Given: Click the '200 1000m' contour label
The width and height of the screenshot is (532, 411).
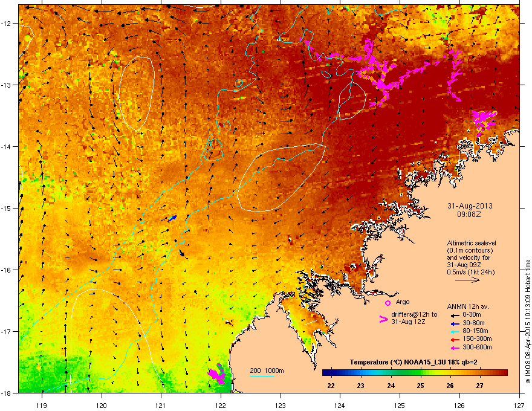Looking at the screenshot, I should (267, 371).
